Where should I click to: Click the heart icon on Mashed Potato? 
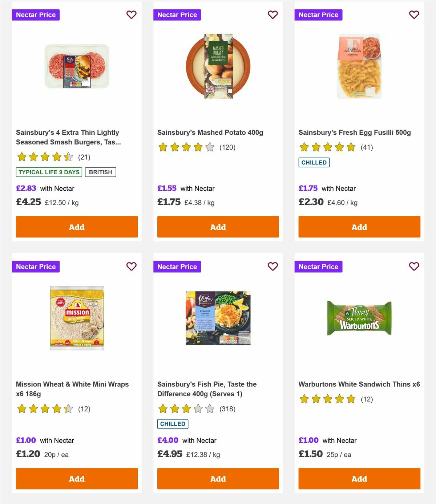(x=272, y=15)
